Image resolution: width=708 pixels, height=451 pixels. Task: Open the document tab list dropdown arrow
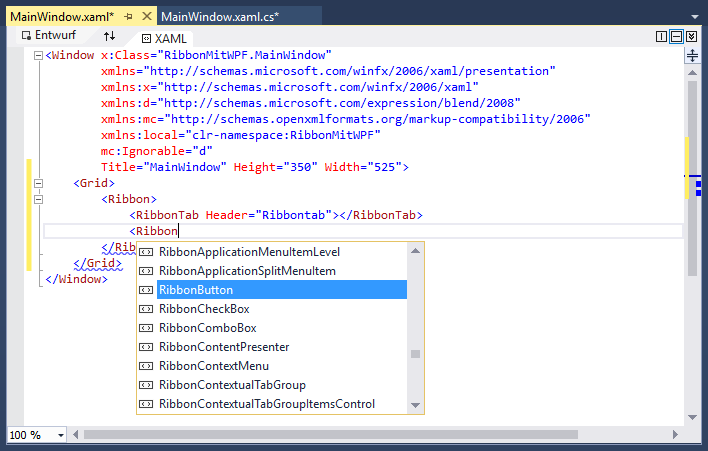(x=695, y=17)
